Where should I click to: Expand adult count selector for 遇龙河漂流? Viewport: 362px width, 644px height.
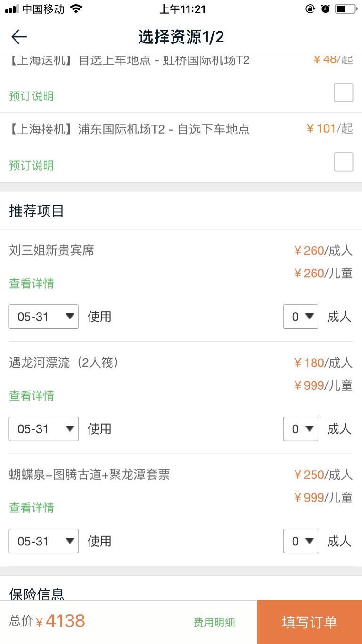click(300, 429)
